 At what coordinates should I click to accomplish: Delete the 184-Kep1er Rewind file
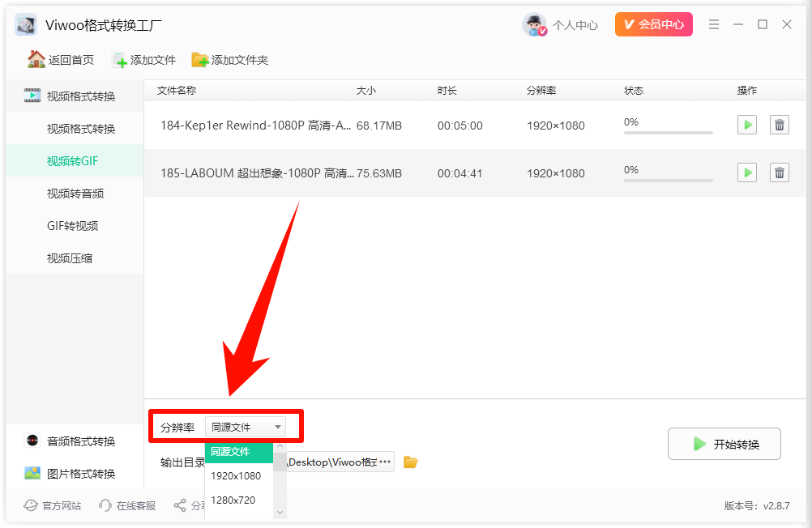point(780,125)
